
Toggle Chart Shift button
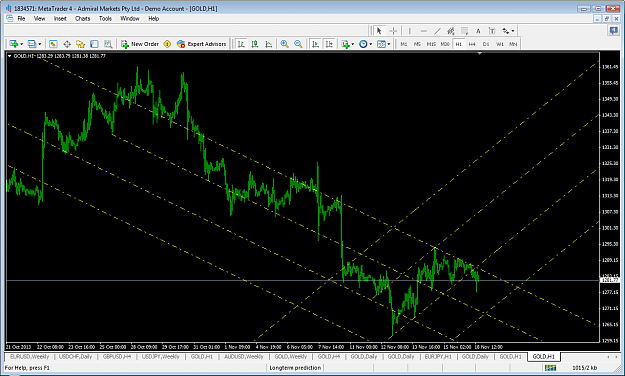(329, 44)
